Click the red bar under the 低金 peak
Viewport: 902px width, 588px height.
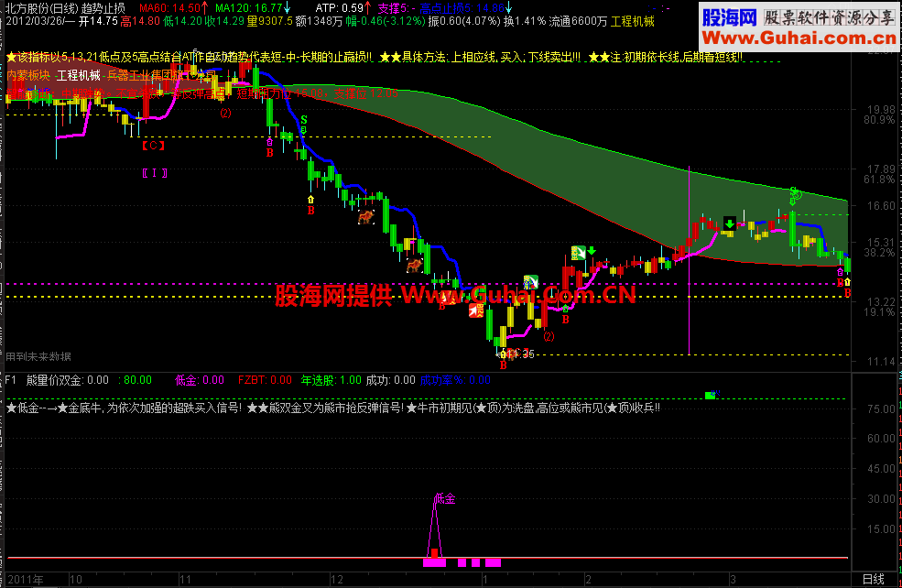coord(434,553)
